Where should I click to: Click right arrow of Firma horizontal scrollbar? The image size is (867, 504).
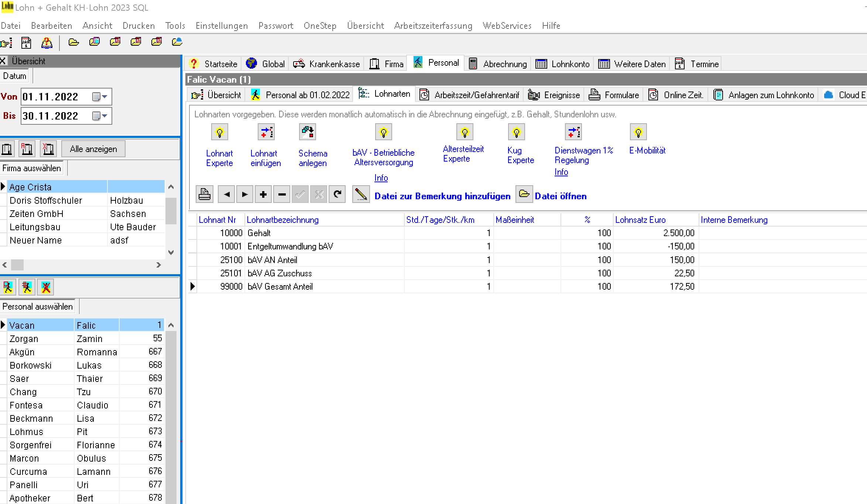[x=159, y=265]
